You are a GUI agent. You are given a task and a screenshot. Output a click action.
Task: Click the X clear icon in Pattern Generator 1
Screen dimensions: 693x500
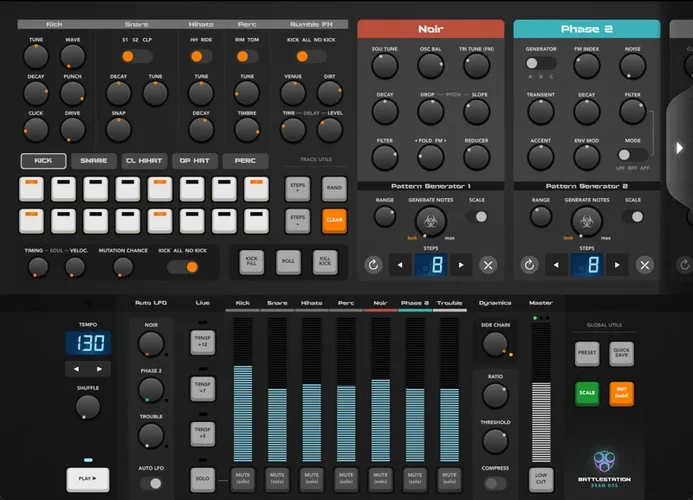point(487,265)
